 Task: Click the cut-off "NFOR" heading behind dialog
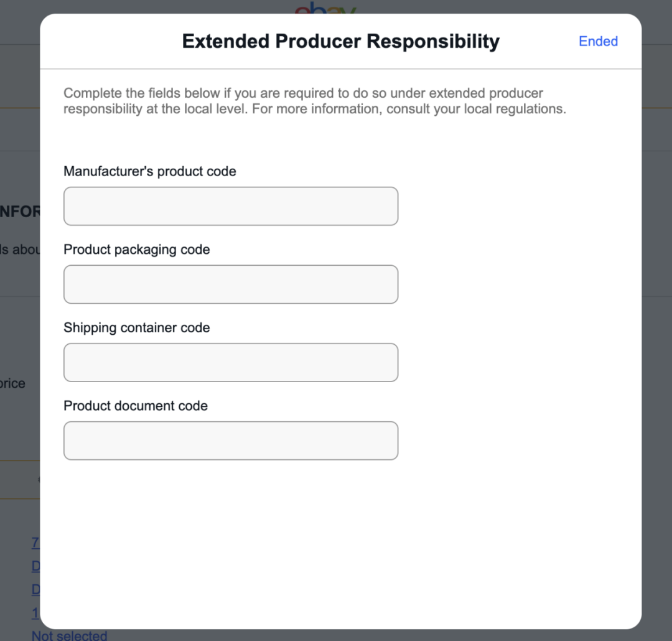tap(20, 212)
